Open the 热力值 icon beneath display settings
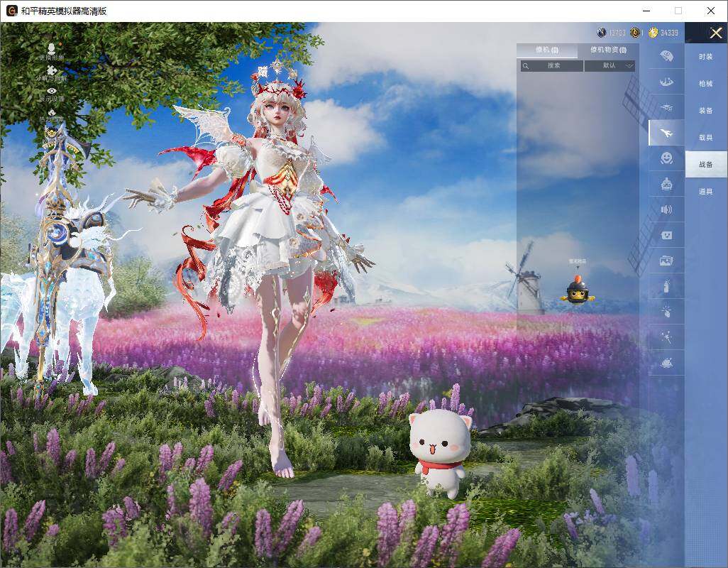Viewport: 728px width, 568px height. [x=52, y=113]
